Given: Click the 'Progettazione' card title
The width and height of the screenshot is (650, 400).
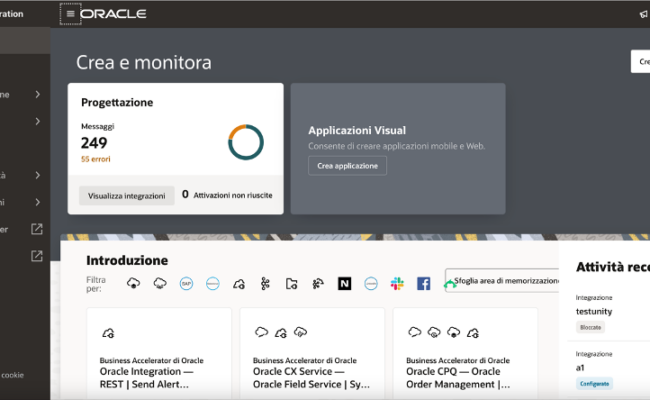Looking at the screenshot, I should coord(117,102).
